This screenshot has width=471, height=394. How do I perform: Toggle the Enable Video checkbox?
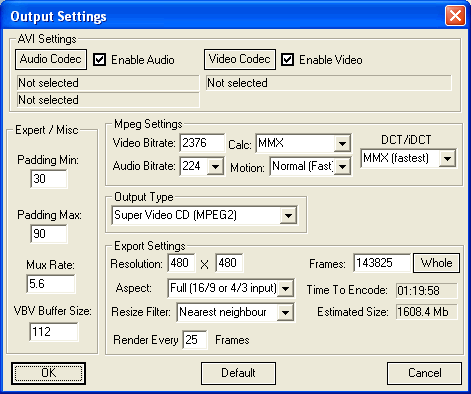click(x=287, y=60)
